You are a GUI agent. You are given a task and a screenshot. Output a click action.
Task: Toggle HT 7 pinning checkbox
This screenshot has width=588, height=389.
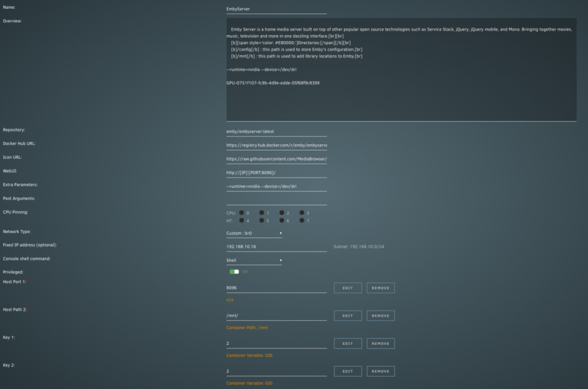click(x=302, y=221)
